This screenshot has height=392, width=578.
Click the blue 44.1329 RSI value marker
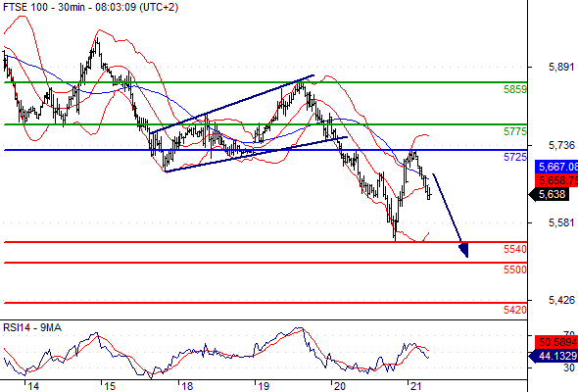[x=554, y=356]
